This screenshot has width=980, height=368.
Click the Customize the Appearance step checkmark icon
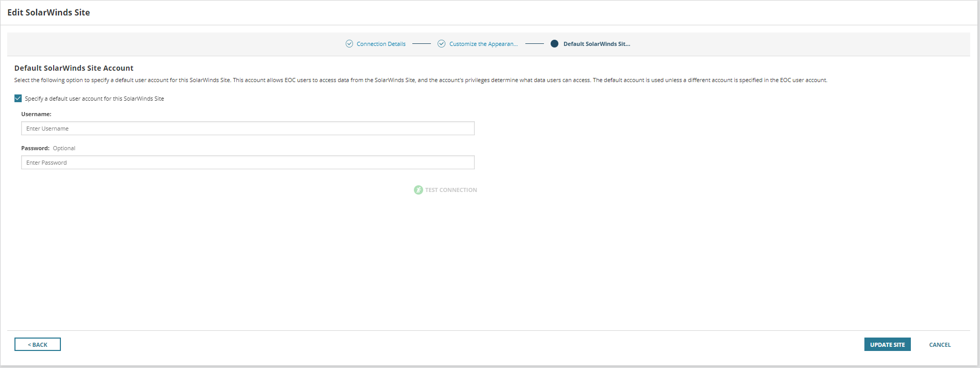coord(441,44)
